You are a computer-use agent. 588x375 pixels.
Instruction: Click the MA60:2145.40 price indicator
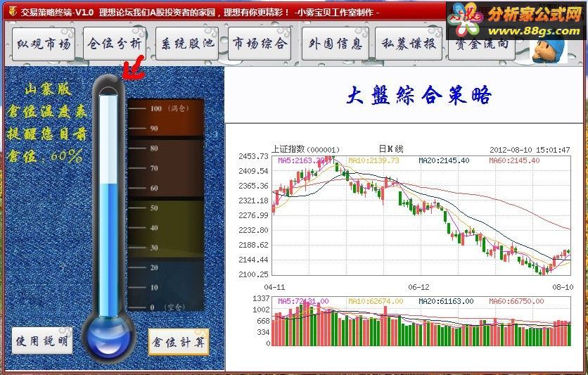tap(514, 160)
